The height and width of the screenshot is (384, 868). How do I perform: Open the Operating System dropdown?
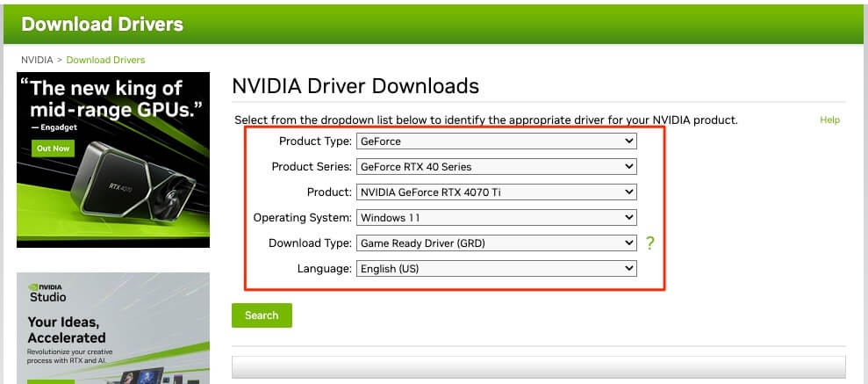point(497,218)
